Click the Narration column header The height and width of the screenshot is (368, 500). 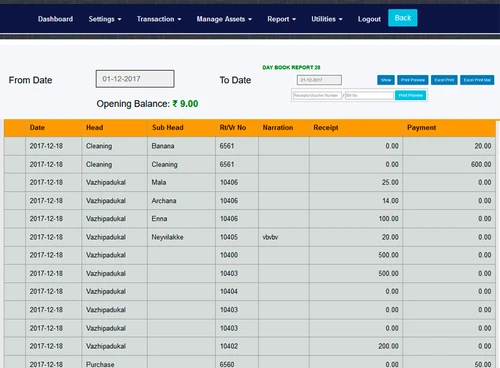(x=284, y=128)
